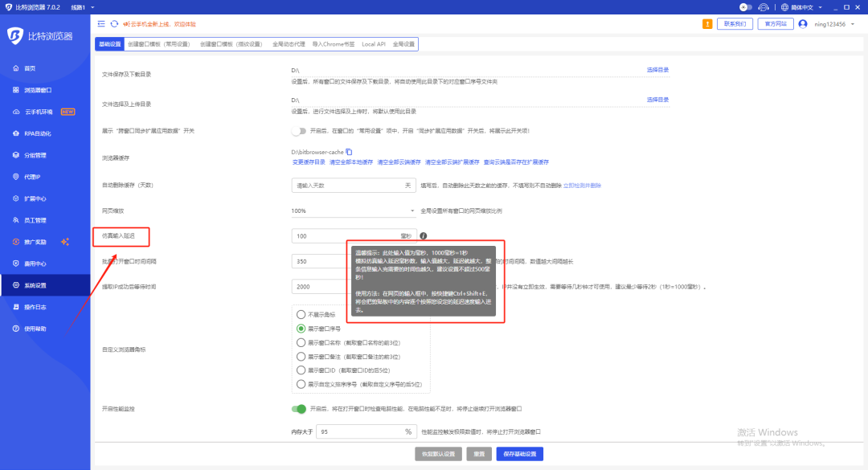
Task: Enable the 跨窗口同步扩展应用数据 switch
Action: (x=299, y=130)
